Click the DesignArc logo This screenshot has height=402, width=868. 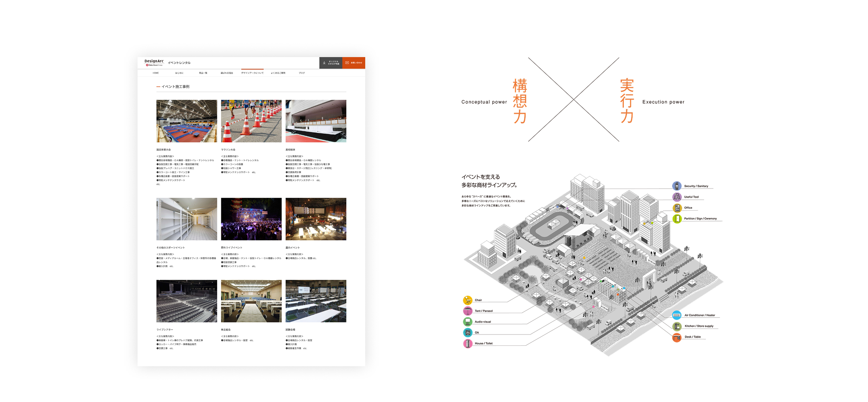[154, 62]
